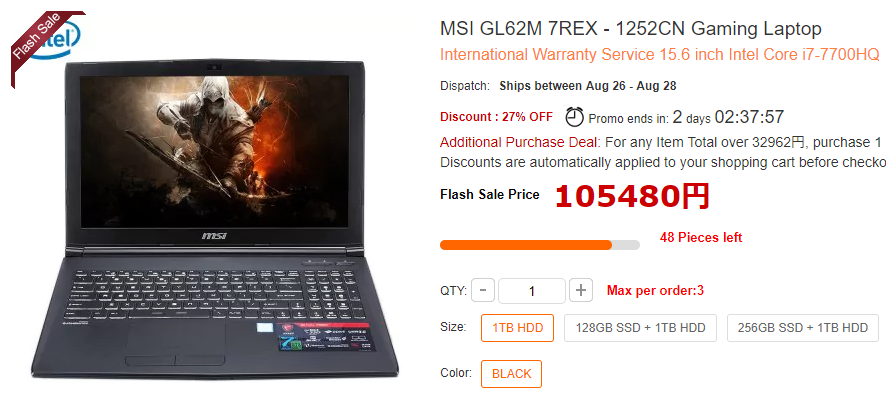
Task: Click the quantity input field
Action: point(532,291)
